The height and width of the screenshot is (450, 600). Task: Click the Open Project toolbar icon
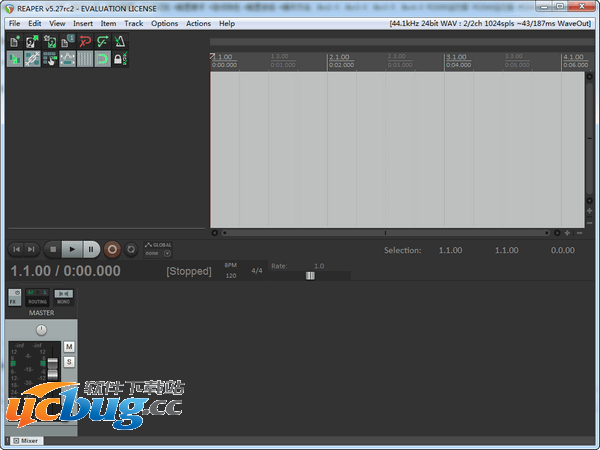pyautogui.click(x=32, y=42)
